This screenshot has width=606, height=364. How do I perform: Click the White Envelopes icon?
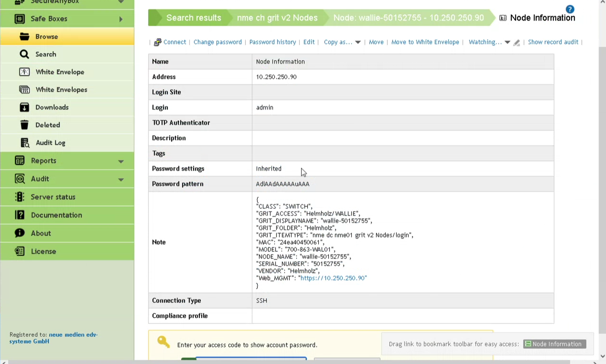pyautogui.click(x=24, y=89)
